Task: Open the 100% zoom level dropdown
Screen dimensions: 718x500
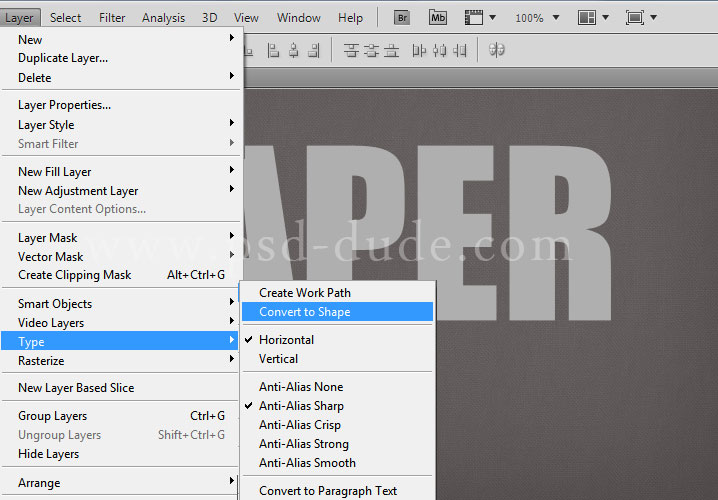Action: (537, 18)
